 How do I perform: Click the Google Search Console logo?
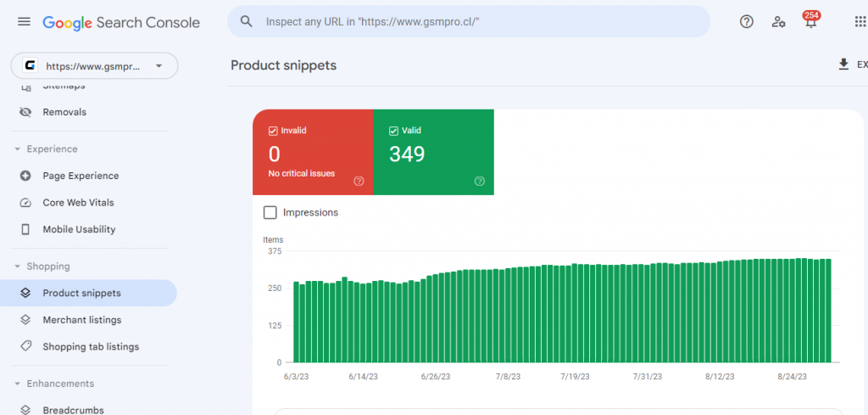click(121, 22)
